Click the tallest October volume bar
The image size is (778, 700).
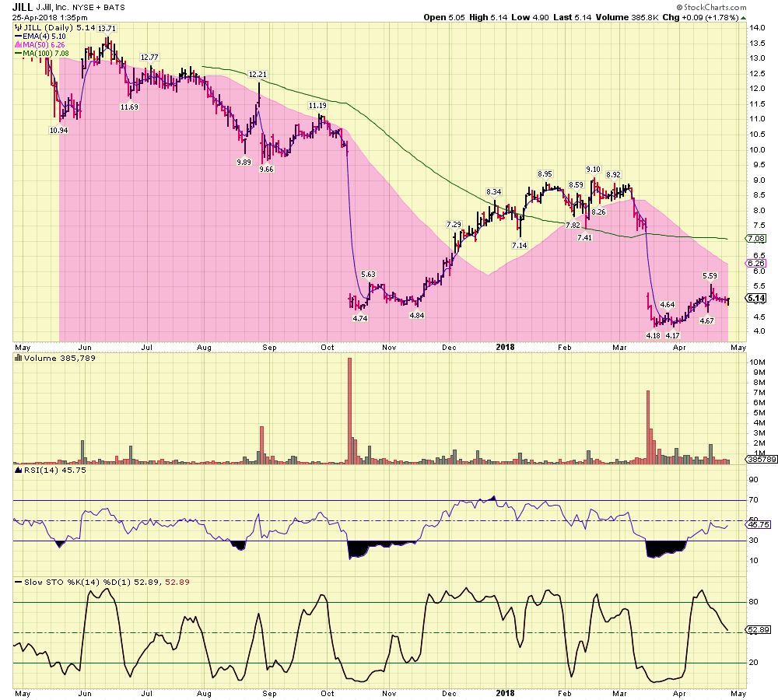coord(349,410)
